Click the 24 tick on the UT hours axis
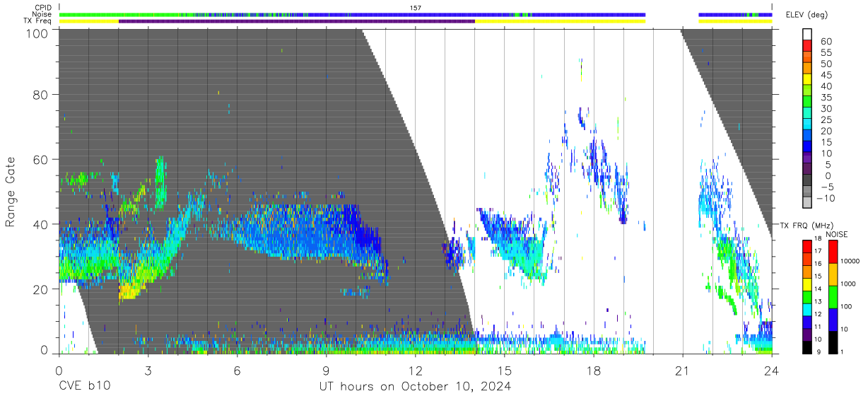Viewport: 868px width, 401px height. click(771, 369)
